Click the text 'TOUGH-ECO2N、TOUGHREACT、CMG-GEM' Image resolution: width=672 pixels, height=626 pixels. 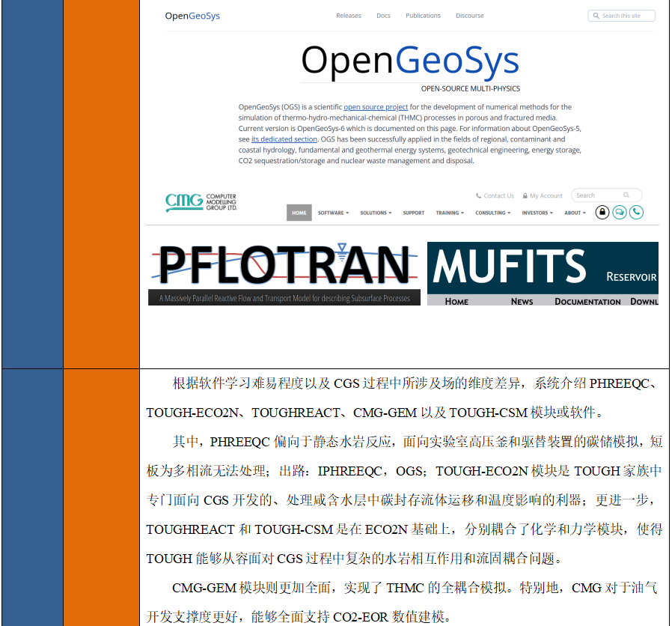281,413
